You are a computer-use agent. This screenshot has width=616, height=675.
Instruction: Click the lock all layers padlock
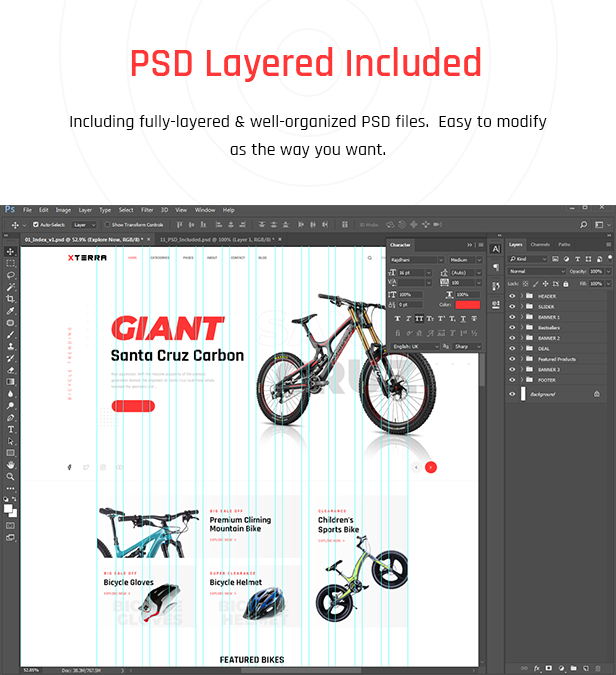tap(566, 284)
